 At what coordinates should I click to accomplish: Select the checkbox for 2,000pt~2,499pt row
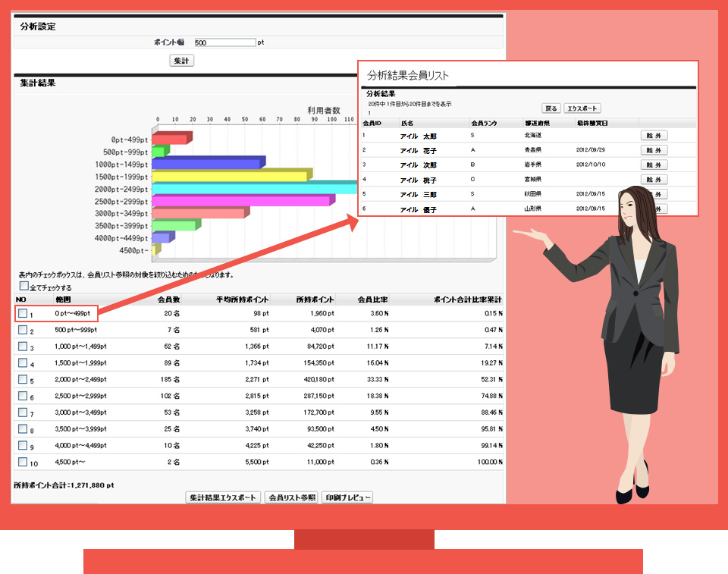coord(23,379)
